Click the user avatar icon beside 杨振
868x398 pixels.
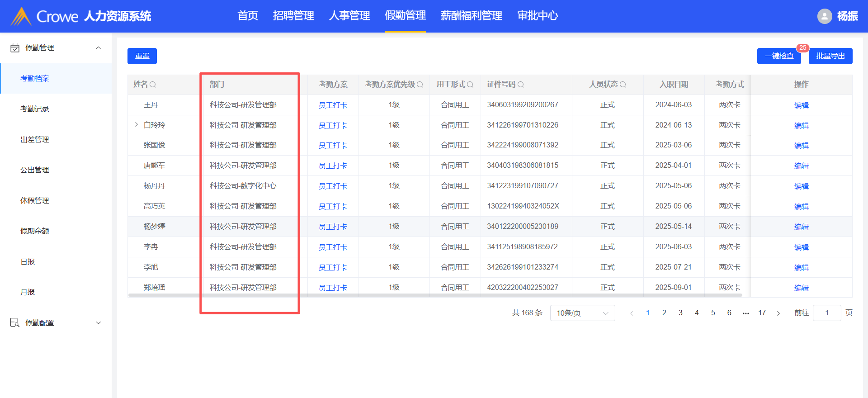click(x=824, y=16)
